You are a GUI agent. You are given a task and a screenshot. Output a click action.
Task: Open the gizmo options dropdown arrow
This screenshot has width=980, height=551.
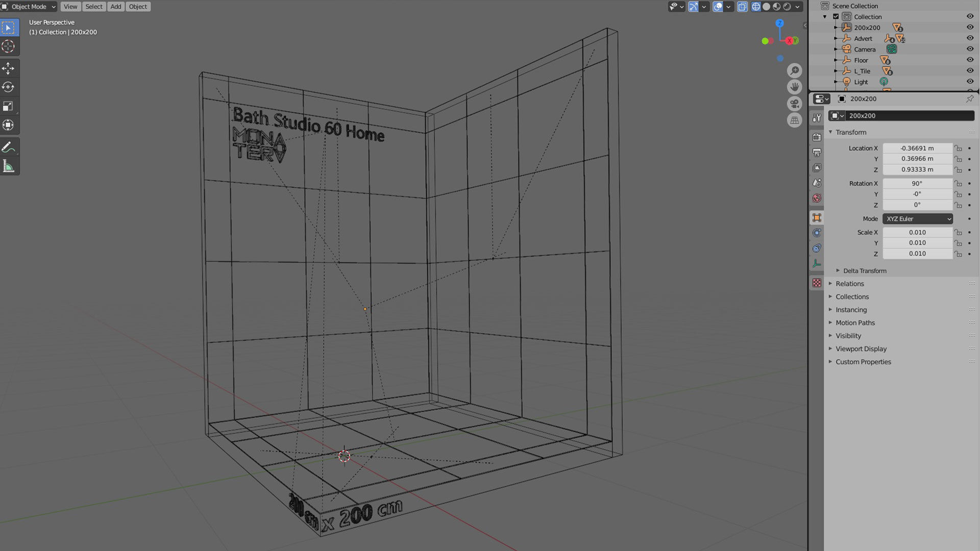click(704, 7)
